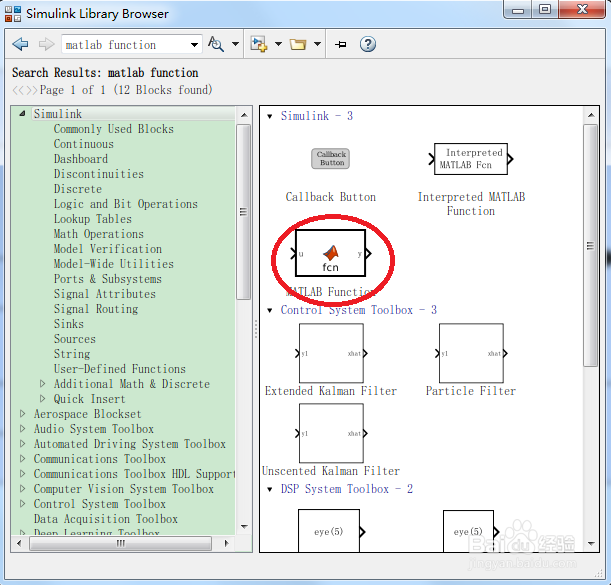Go back with the blue left arrow
Image resolution: width=611 pixels, height=585 pixels.
pyautogui.click(x=20, y=44)
